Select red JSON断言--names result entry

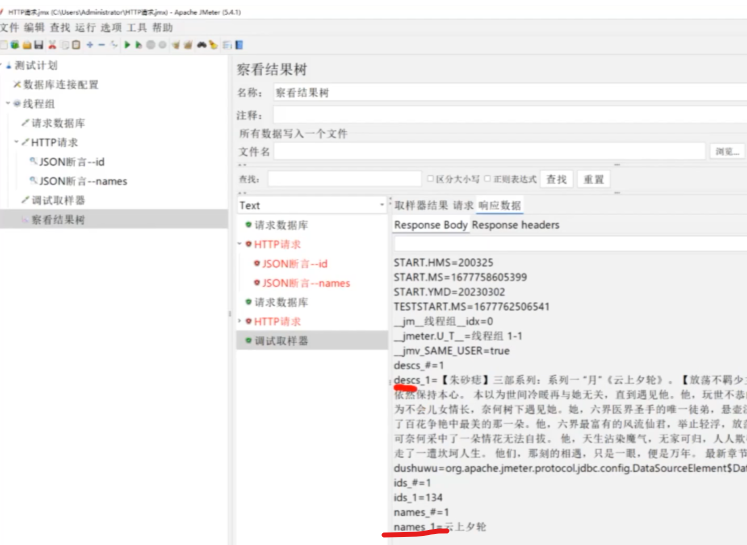[x=306, y=283]
